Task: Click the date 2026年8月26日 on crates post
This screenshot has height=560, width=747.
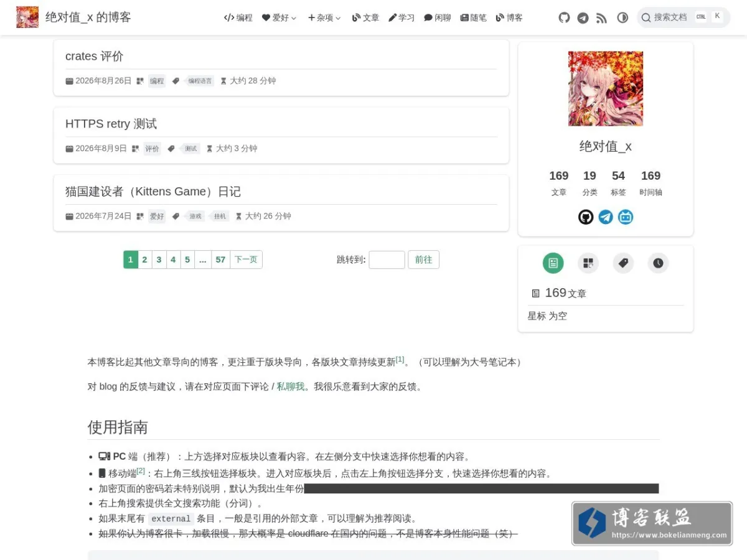Action: click(x=98, y=81)
